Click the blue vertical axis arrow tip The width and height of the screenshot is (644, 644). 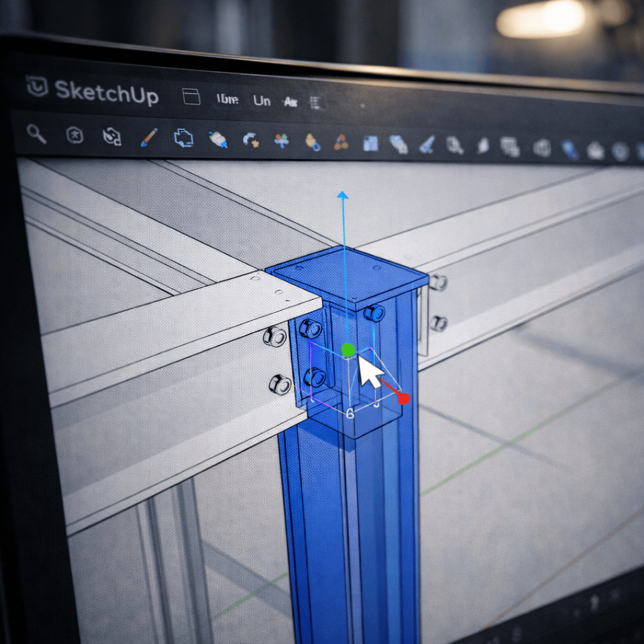[342, 194]
